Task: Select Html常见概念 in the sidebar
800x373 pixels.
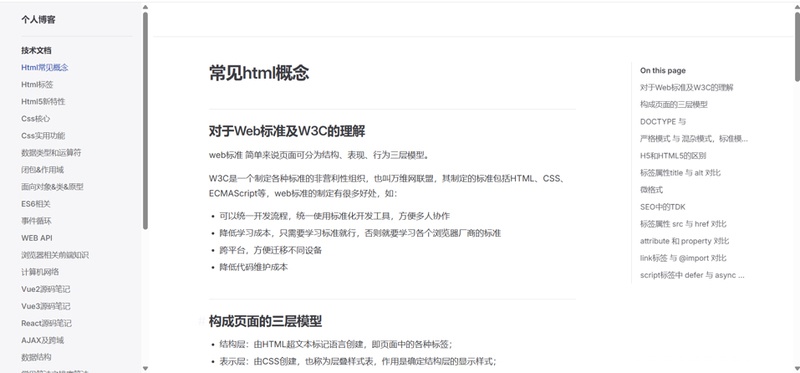Action: point(45,67)
